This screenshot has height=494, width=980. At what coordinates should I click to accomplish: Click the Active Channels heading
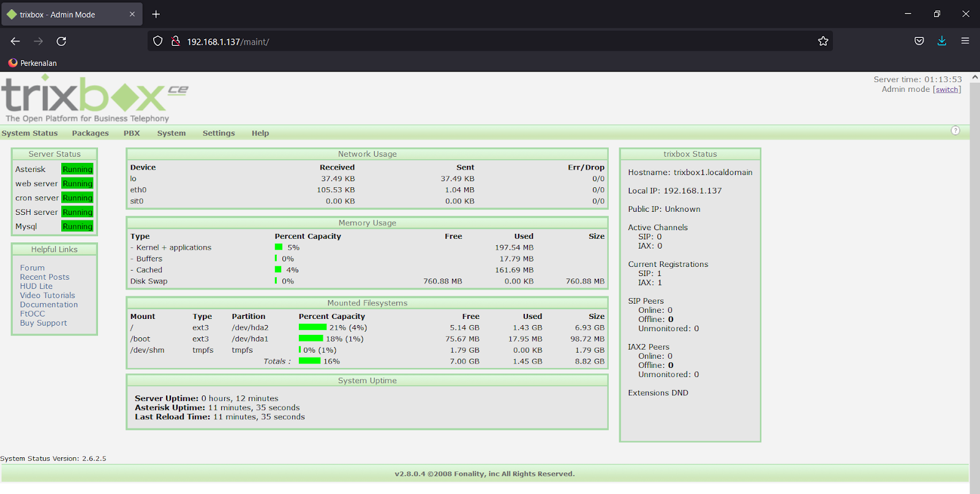click(657, 227)
